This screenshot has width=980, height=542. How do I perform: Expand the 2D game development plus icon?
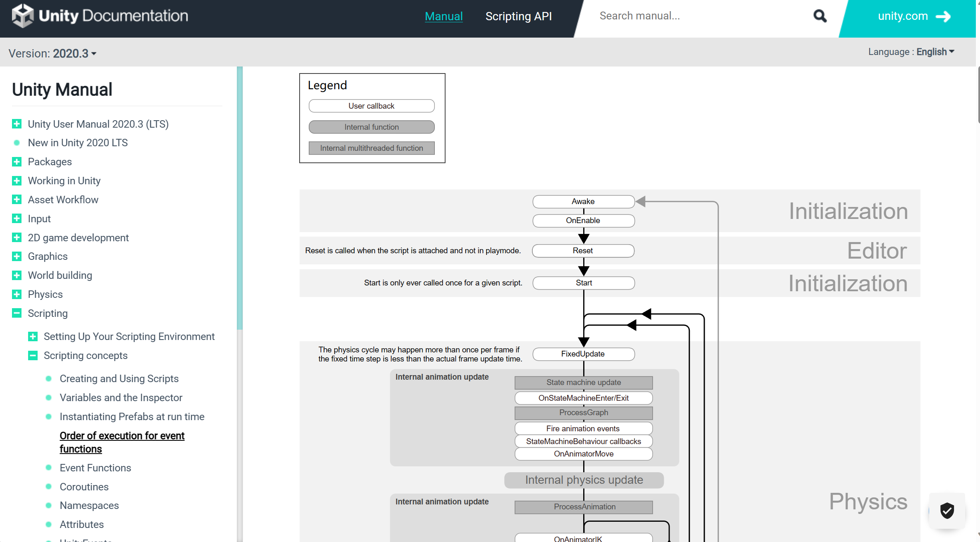(17, 238)
